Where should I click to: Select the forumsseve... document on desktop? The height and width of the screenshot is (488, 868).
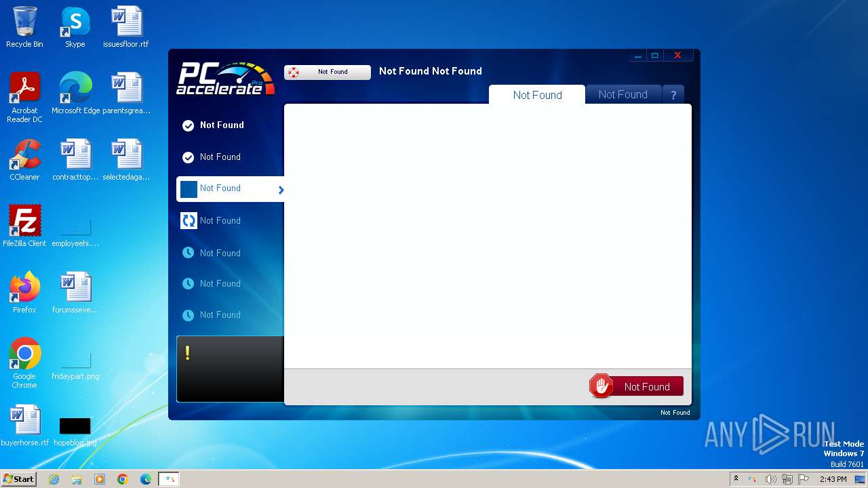(75, 293)
